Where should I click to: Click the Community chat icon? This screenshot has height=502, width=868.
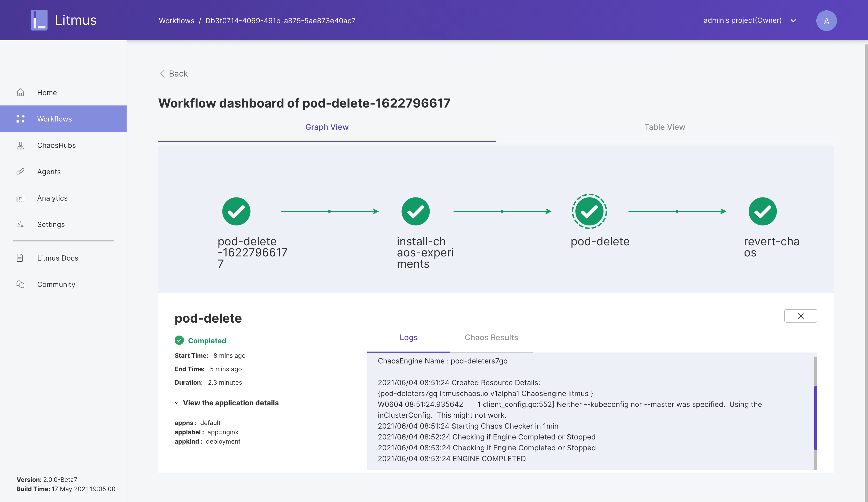coord(20,284)
